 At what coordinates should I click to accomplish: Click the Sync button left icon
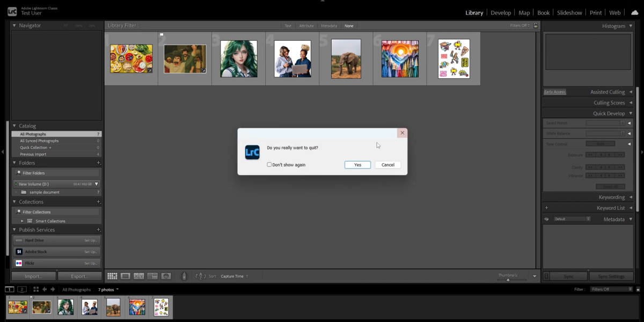(546, 276)
